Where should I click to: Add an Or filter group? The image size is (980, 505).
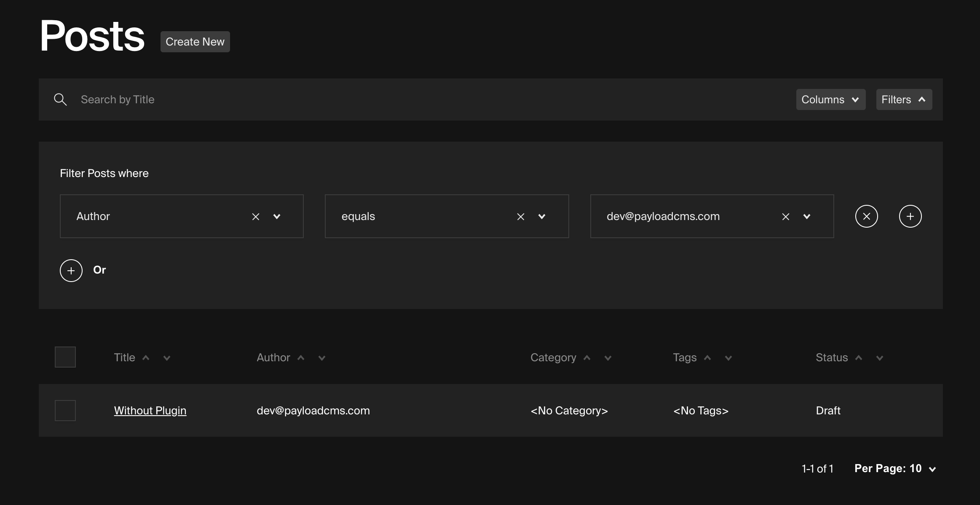(x=71, y=270)
